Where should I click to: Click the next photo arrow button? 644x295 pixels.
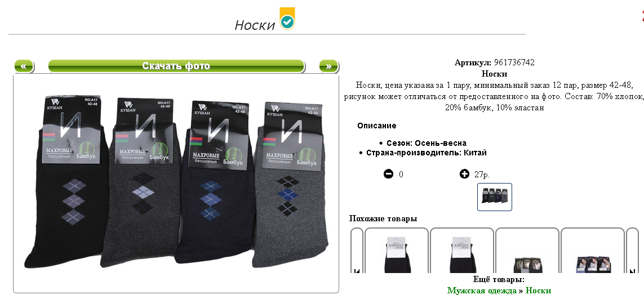328,66
